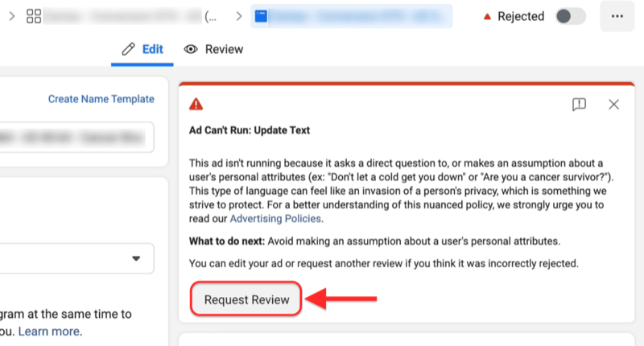Open the Advertising Policies link
This screenshot has height=346, width=644.
coord(276,219)
